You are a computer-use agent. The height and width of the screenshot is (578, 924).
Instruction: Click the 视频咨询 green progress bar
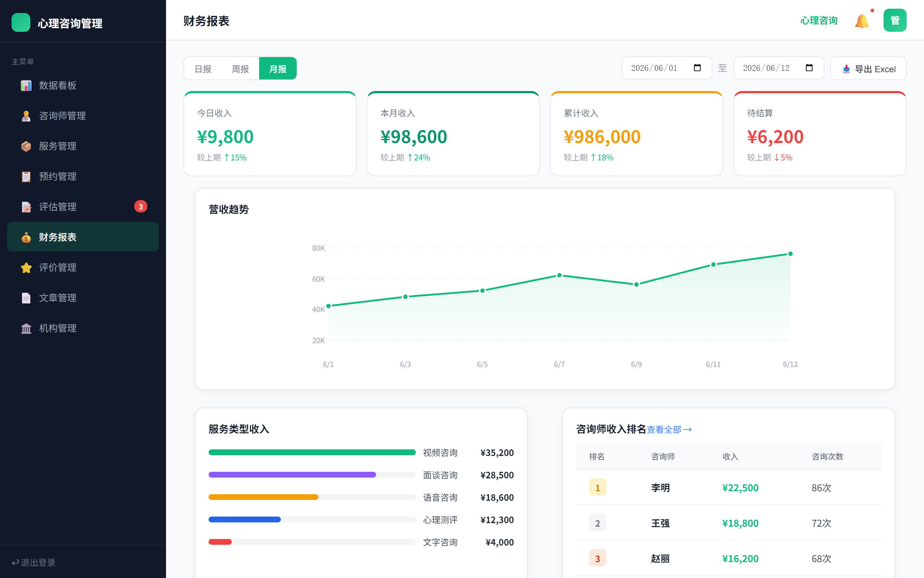pos(312,453)
